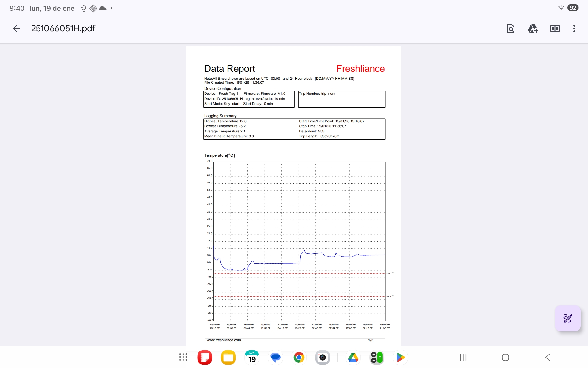Tap the www.freshliance.com footer link
Screen dimensions: 588x368
click(224, 340)
